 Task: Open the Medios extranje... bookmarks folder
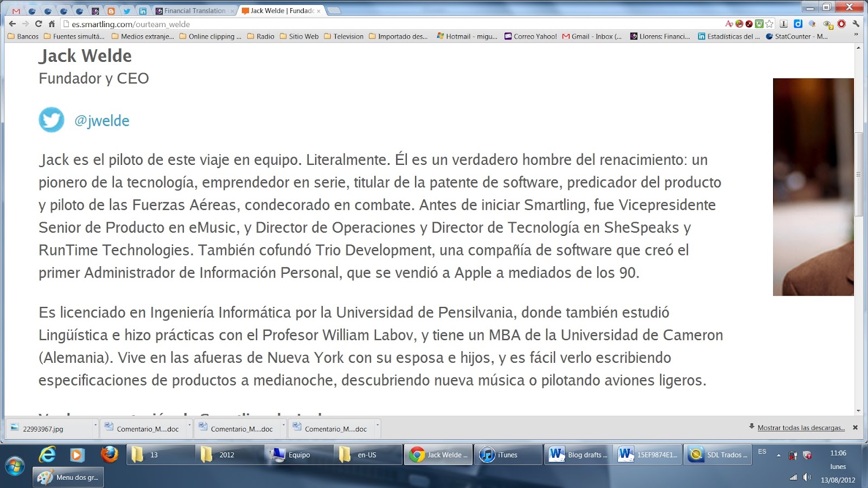tap(143, 36)
